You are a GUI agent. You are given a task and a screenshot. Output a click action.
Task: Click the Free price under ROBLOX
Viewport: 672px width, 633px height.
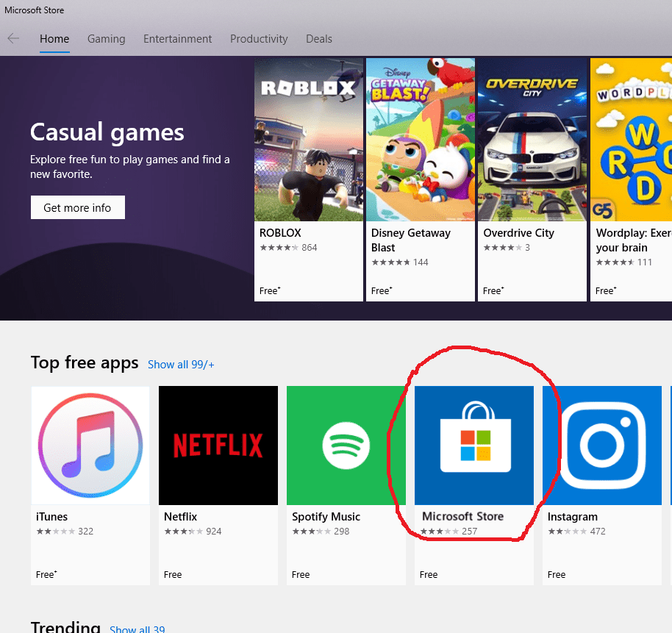(270, 290)
